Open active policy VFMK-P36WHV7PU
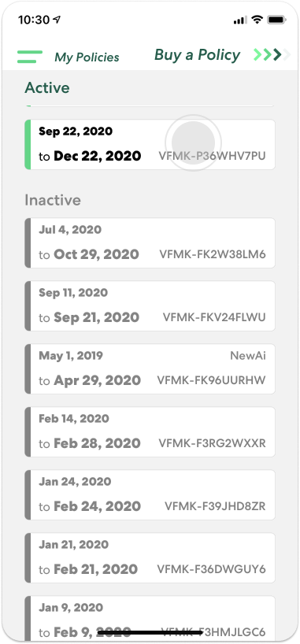 point(150,145)
